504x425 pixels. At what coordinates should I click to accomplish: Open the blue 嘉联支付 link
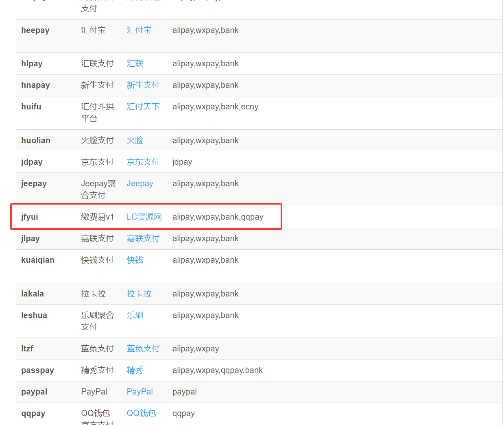click(143, 238)
